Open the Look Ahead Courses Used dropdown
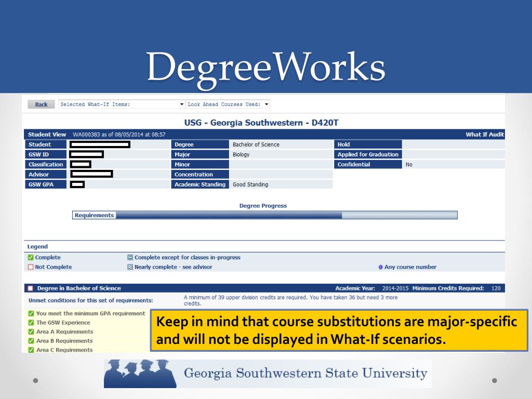The image size is (532, 399). pos(228,104)
